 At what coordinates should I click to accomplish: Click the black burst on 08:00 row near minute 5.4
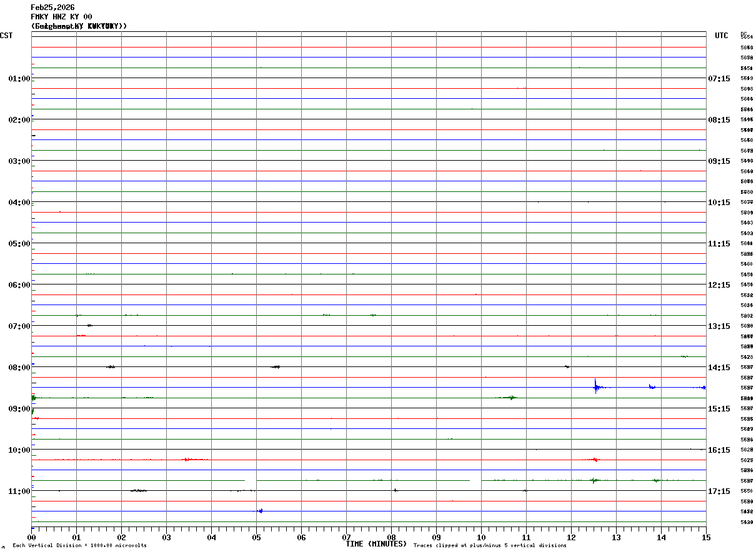[276, 366]
